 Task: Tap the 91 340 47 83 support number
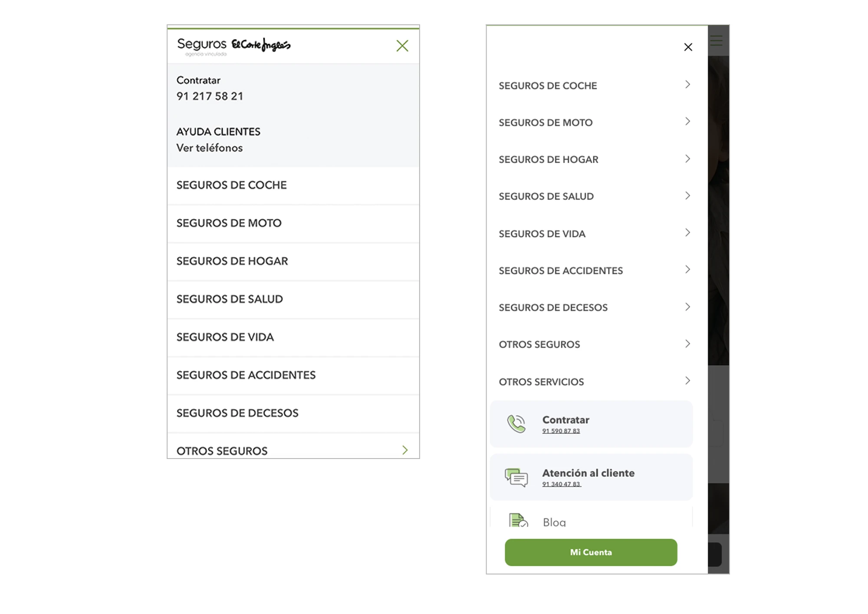click(x=561, y=485)
